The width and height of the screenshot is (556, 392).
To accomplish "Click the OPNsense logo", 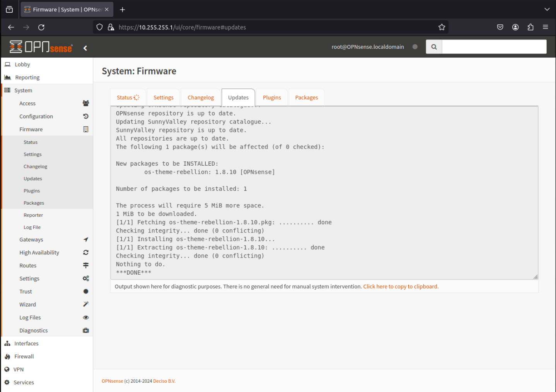I will (x=41, y=47).
